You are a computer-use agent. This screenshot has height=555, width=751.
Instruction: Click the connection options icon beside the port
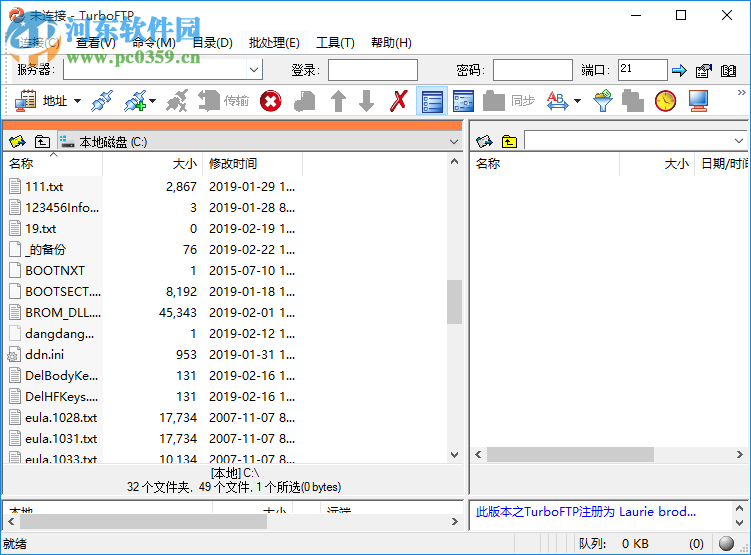[x=704, y=71]
